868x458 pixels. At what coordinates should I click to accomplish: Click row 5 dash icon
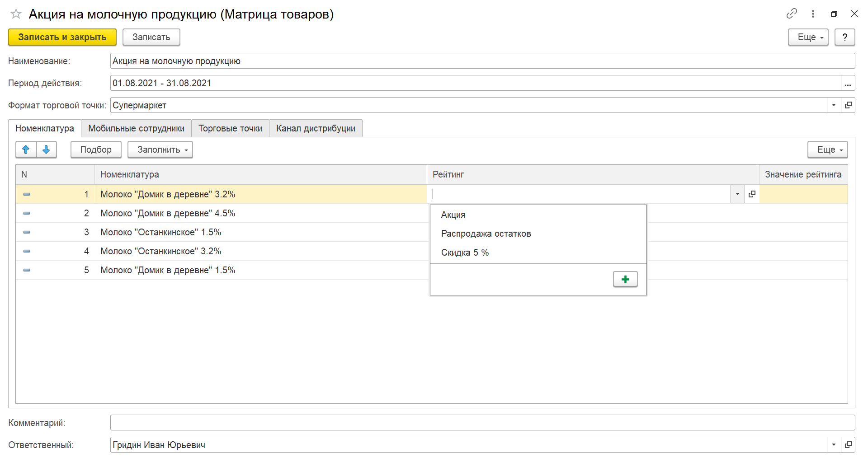pyautogui.click(x=27, y=270)
